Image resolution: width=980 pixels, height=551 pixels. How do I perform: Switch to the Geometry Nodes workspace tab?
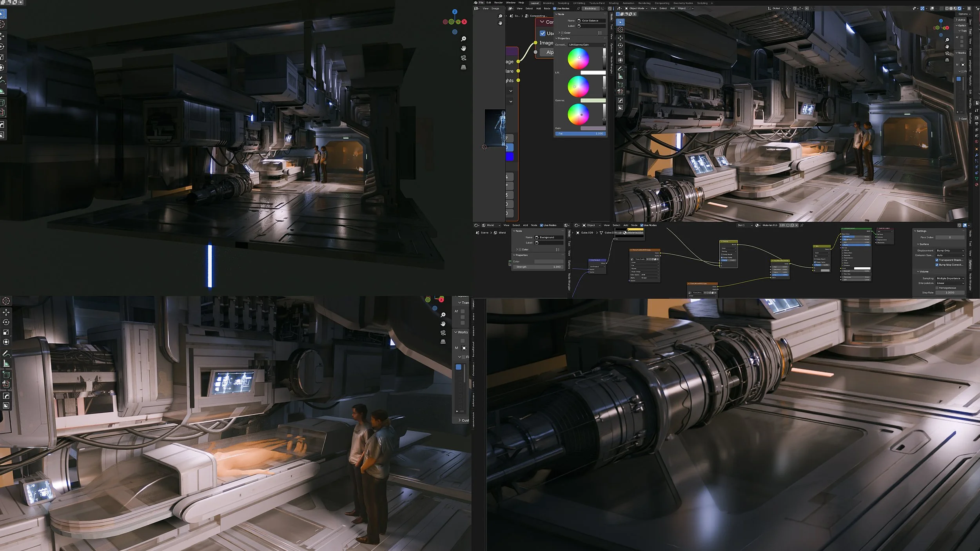pyautogui.click(x=683, y=3)
